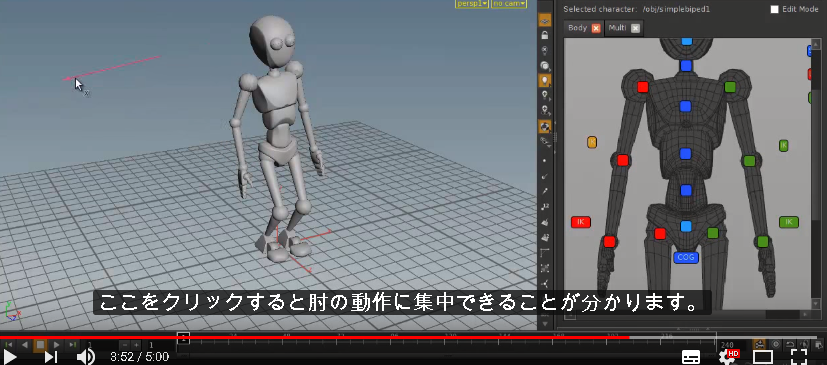Viewport: 827px width, 365px height.
Task: Click the YouTube volume speaker icon
Action: (x=85, y=357)
